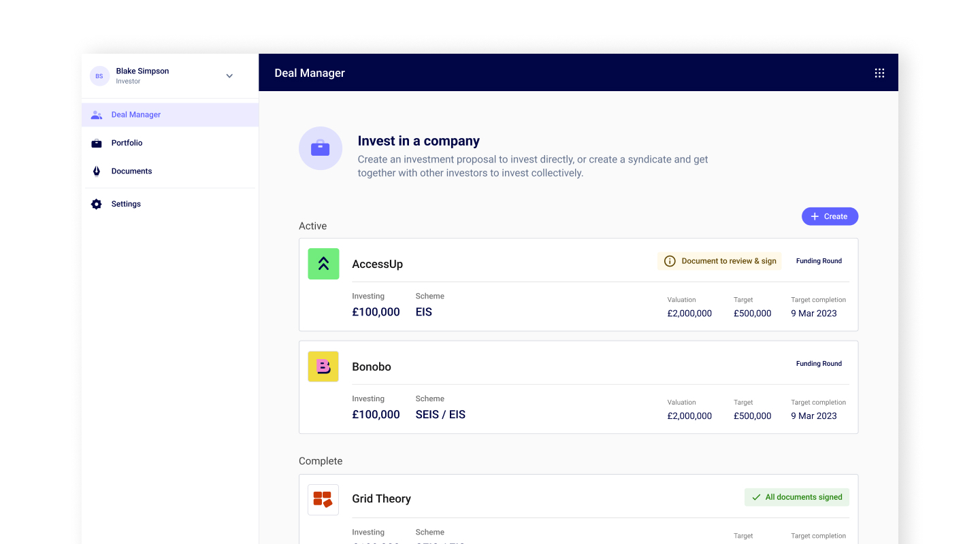Select the Grid Theory company logo
Image resolution: width=980 pixels, height=544 pixels.
(323, 499)
